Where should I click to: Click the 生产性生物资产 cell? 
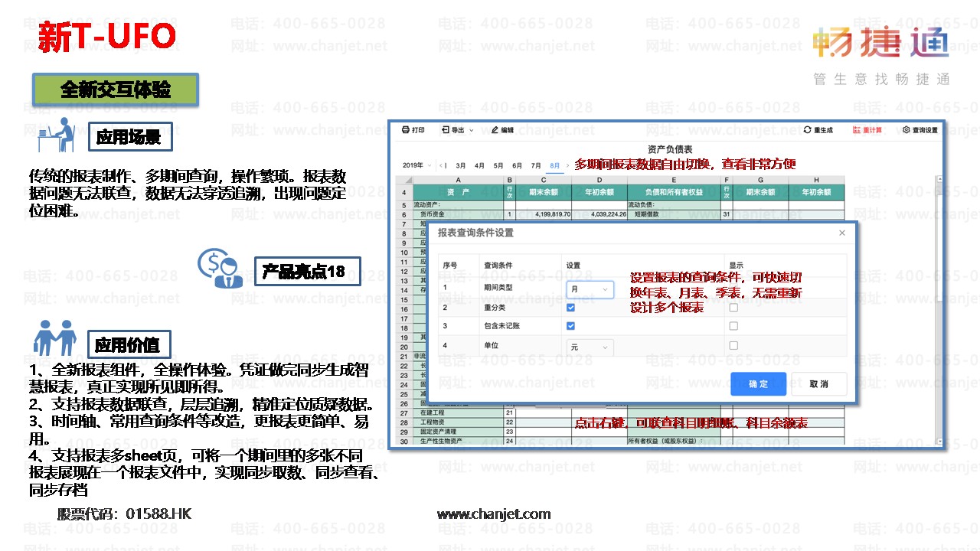[x=458, y=441]
